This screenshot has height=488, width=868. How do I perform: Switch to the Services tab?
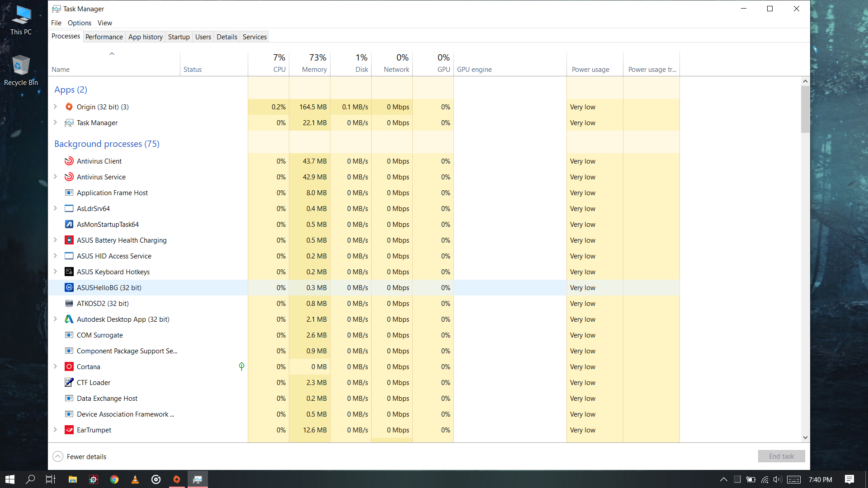pos(255,37)
